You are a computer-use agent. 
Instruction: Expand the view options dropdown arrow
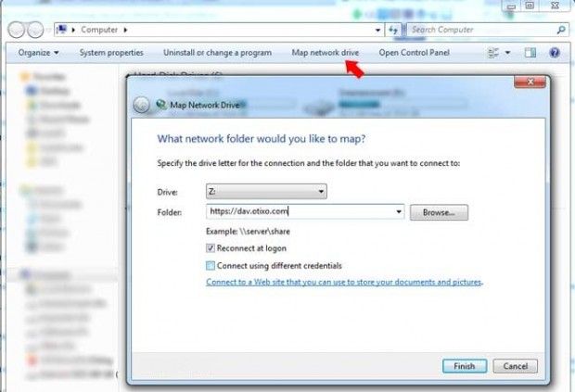tap(508, 53)
